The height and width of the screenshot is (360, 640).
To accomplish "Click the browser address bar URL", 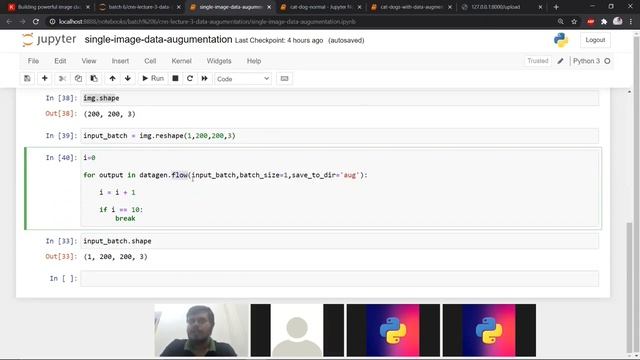I will pos(207,22).
